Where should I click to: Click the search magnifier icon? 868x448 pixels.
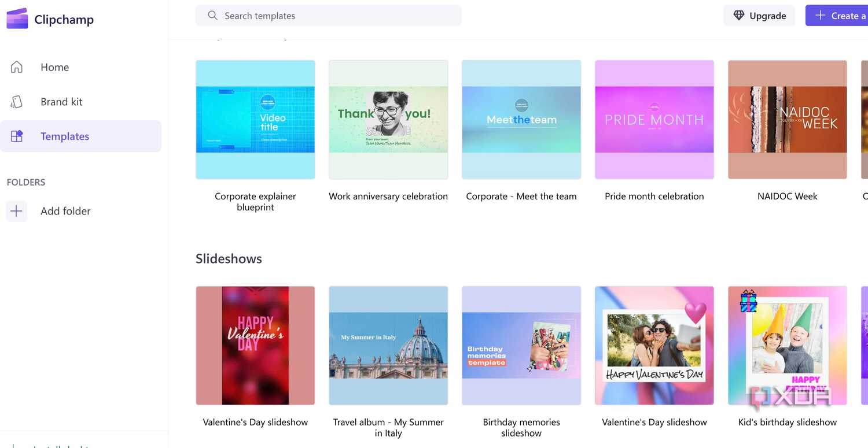[x=212, y=16]
